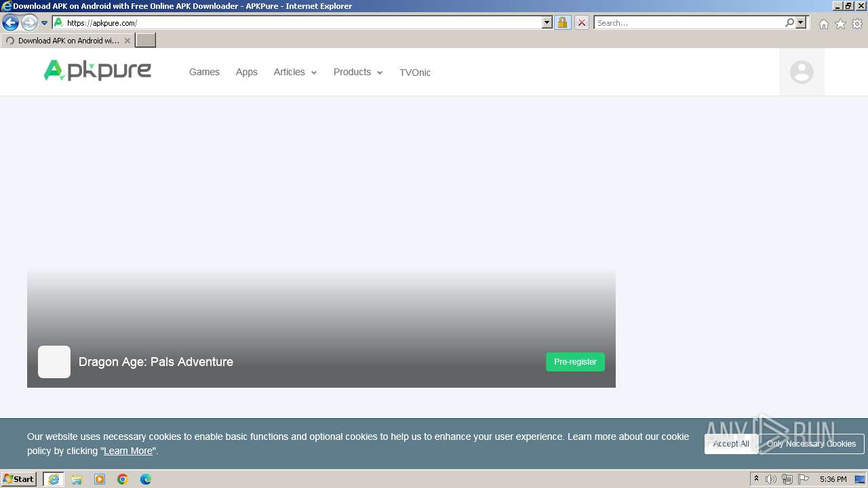Click the show desktop tray icon
The width and height of the screenshot is (868, 488).
tap(860, 479)
